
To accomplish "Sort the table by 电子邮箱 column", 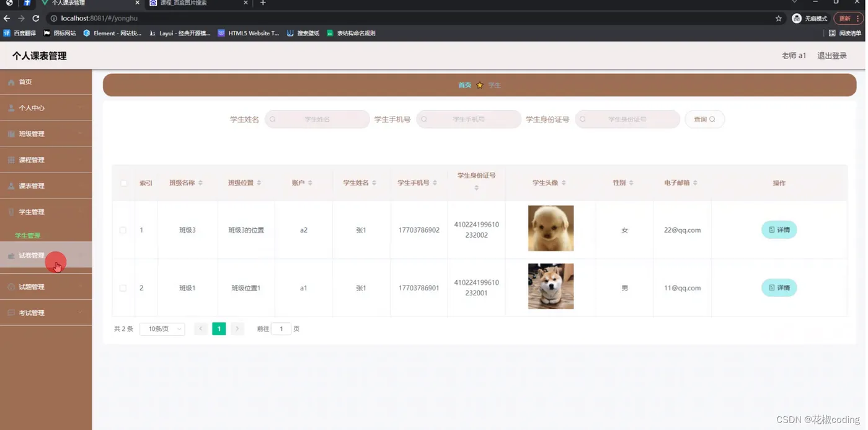I will pos(695,183).
